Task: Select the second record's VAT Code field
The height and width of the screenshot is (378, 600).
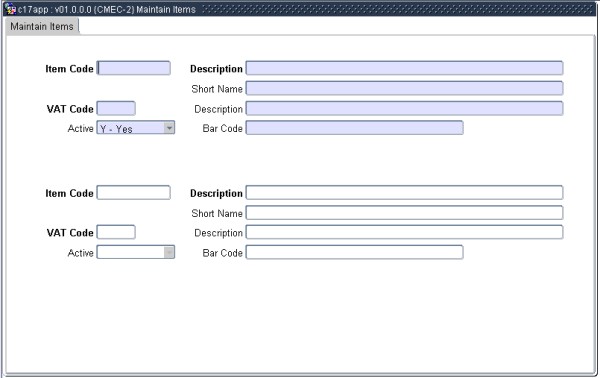Action: (x=116, y=232)
